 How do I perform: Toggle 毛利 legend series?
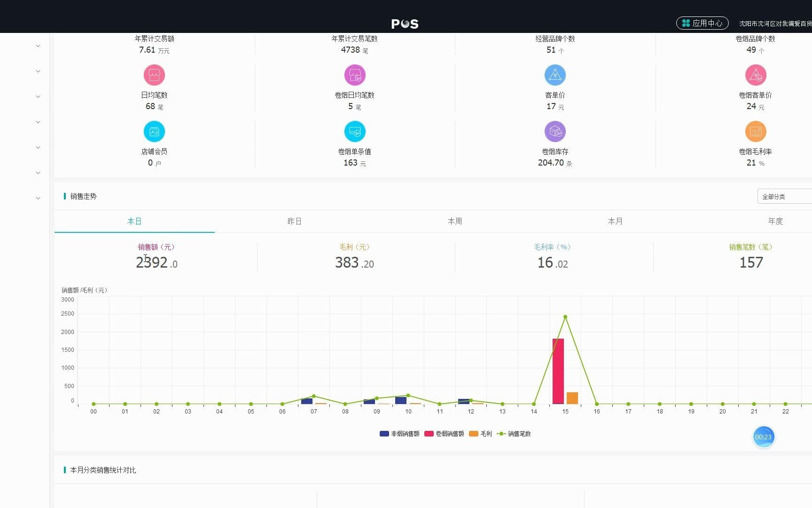coord(480,434)
